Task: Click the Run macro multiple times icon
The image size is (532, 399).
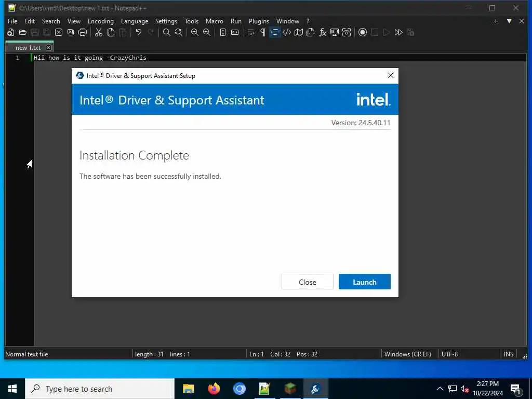Action: coord(398,32)
